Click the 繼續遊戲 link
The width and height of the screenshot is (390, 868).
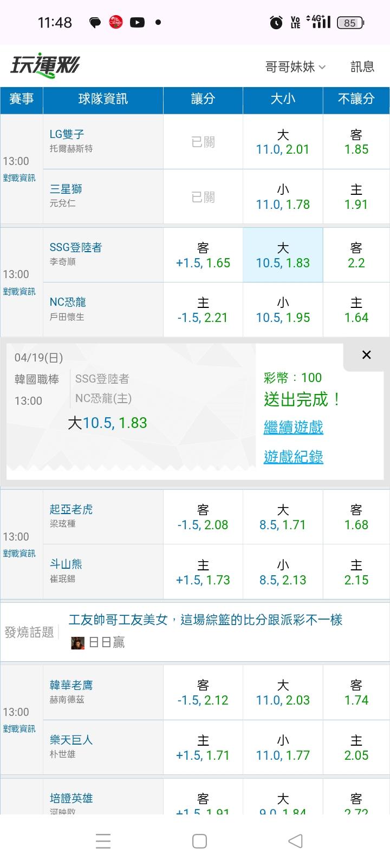[293, 428]
